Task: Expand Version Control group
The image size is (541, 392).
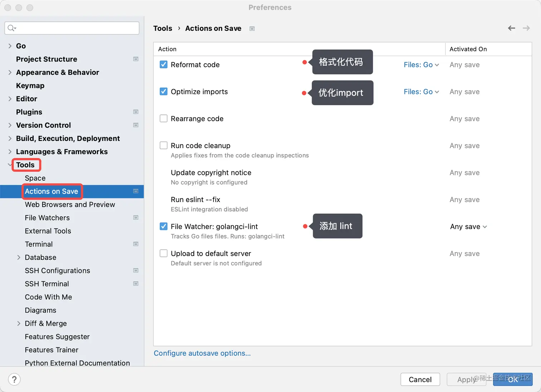Action: 10,125
